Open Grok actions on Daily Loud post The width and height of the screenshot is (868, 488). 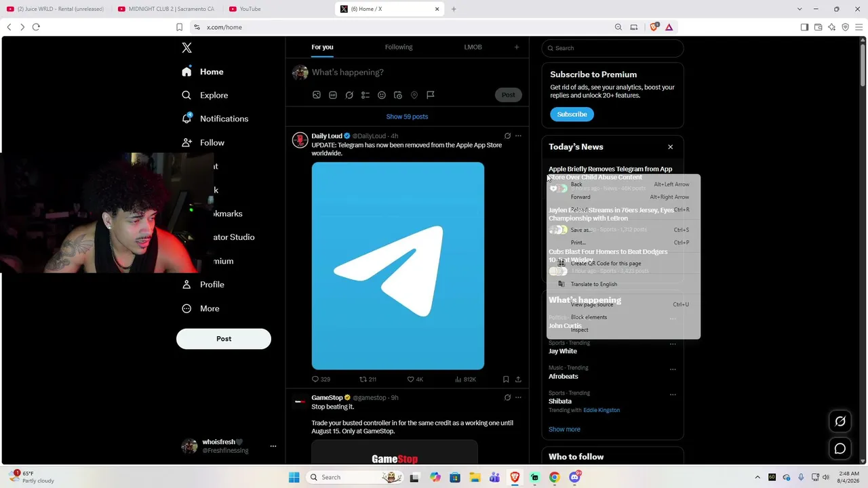507,136
